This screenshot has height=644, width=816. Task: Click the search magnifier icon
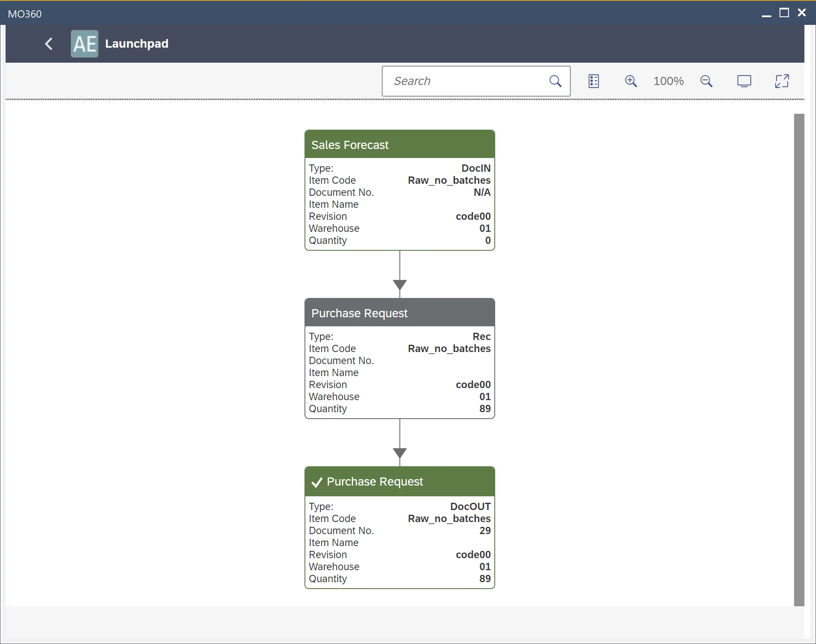(555, 81)
